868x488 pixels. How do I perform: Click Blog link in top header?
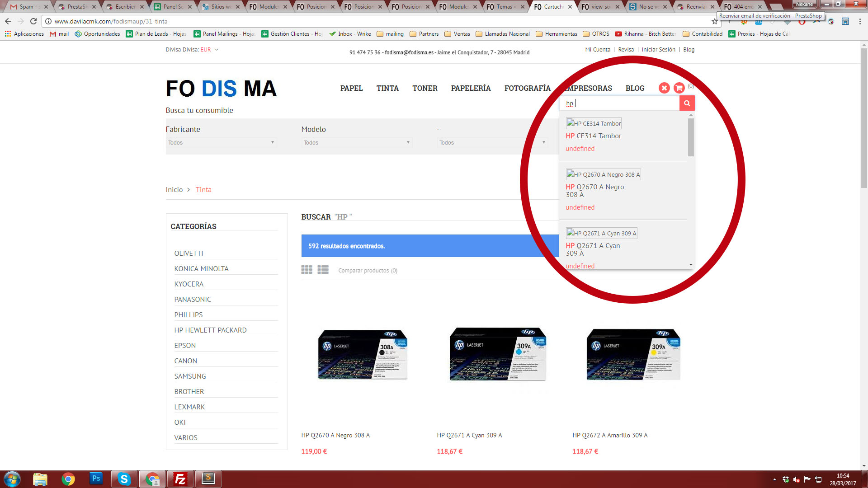[689, 50]
